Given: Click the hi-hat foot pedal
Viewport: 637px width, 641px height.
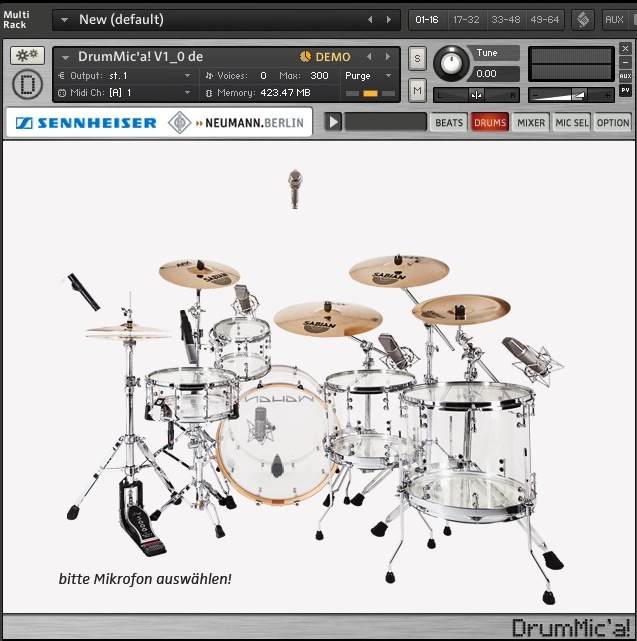Looking at the screenshot, I should 141,518.
